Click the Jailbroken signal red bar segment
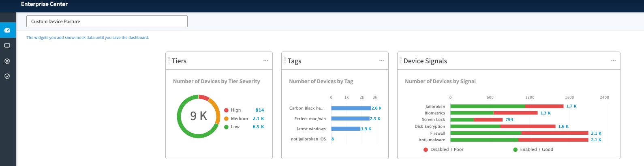The image size is (644, 166). point(544,106)
